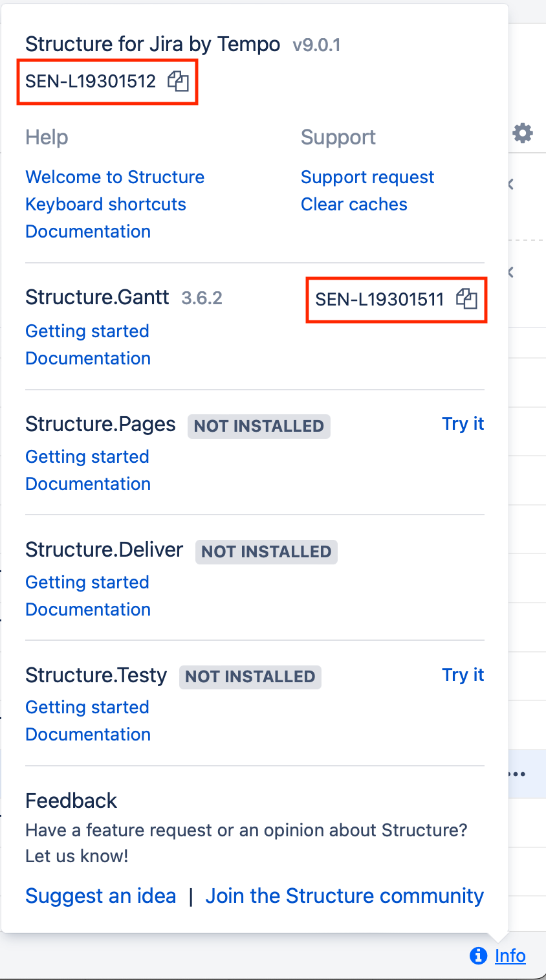546x980 pixels.
Task: Copy the SEN-L19301512 license ID
Action: (178, 82)
